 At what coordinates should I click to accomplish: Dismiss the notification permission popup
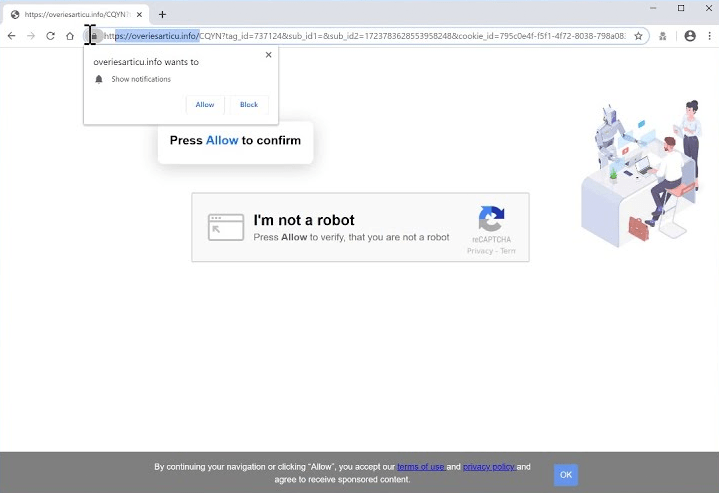(268, 55)
